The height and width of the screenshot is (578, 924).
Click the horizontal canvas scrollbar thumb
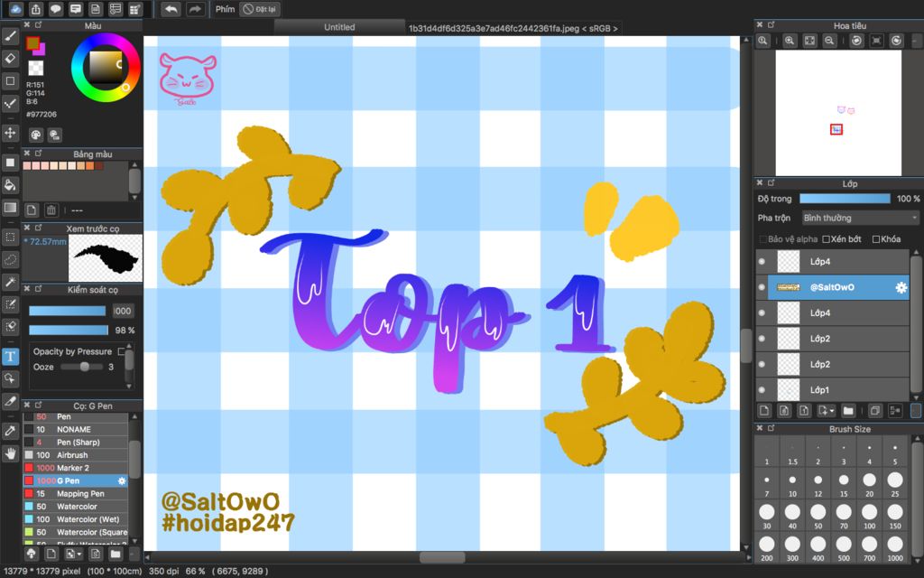click(x=442, y=556)
